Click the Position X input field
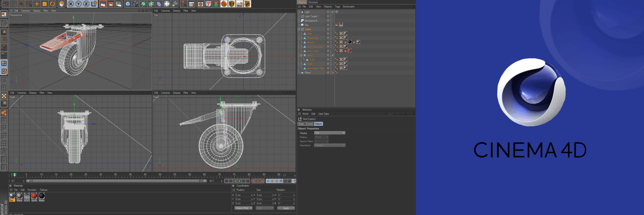Image resolution: width=644 pixels, height=215 pixels. (x=243, y=195)
